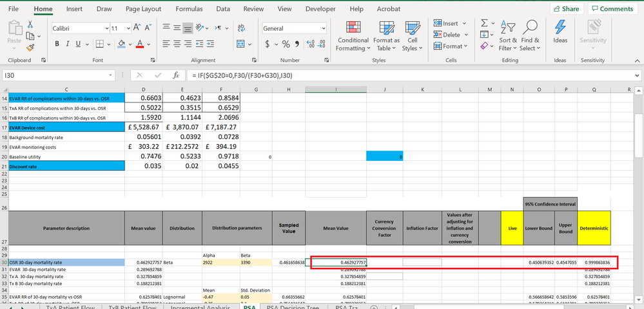Apply Comma Style format
The width and height of the screenshot is (644, 309).
click(297, 44)
